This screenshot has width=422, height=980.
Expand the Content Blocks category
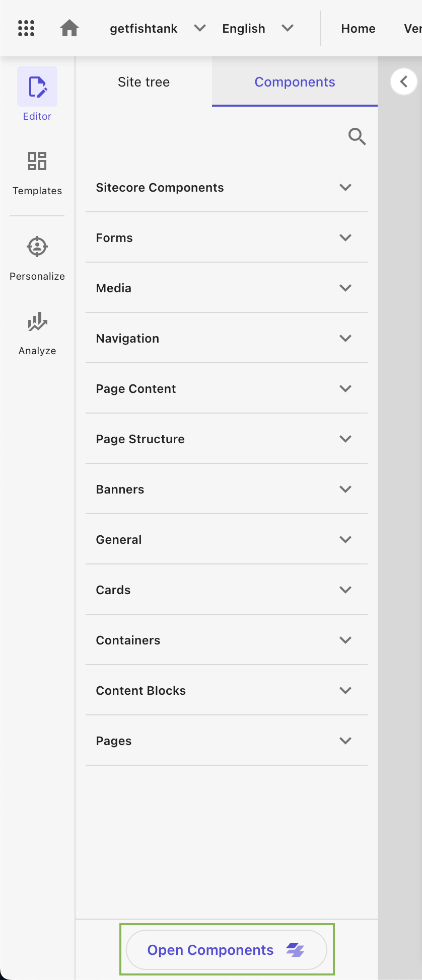coord(345,690)
